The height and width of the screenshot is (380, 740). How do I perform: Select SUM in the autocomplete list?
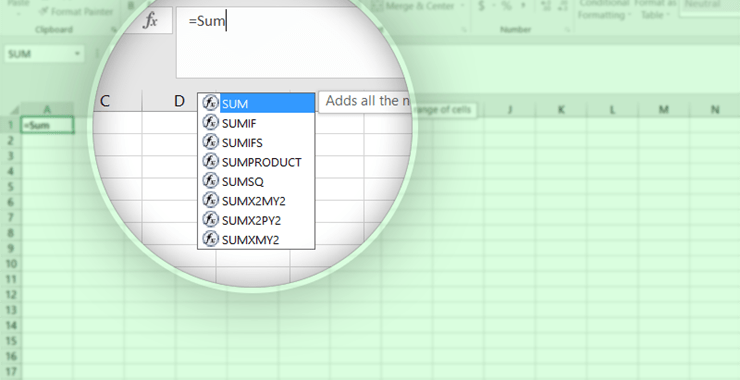[256, 103]
